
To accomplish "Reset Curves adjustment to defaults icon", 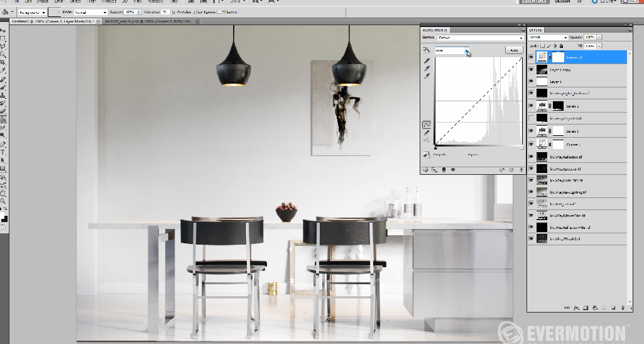I will (x=511, y=170).
